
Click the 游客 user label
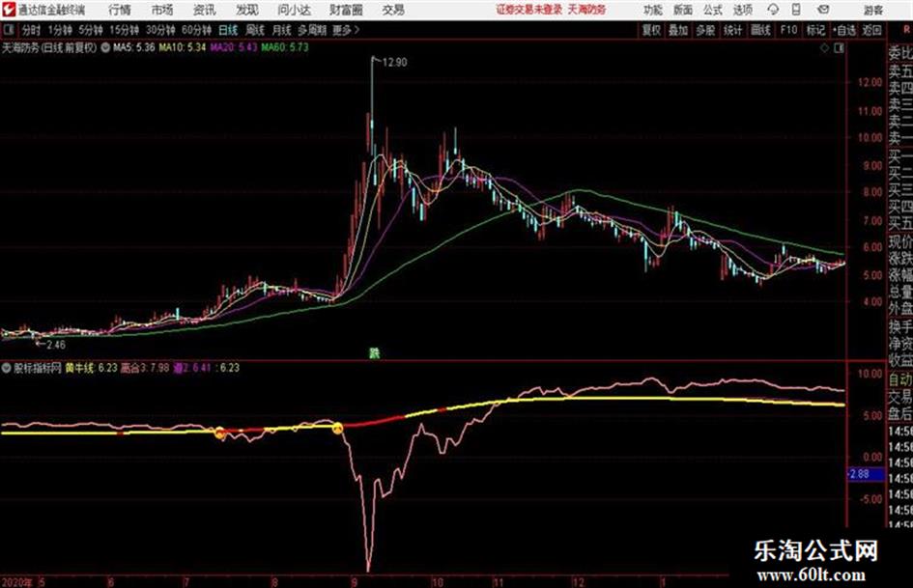(x=872, y=10)
